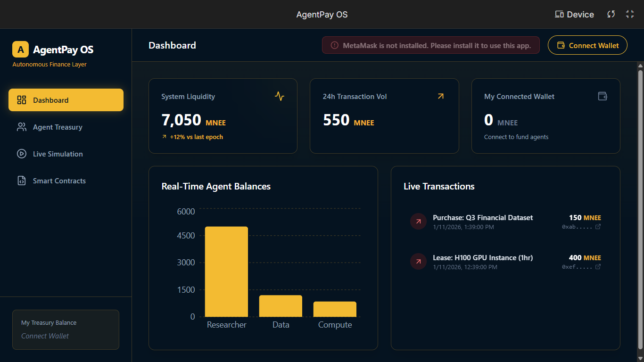Open the Dashboard menu item
The height and width of the screenshot is (362, 644).
click(x=66, y=100)
